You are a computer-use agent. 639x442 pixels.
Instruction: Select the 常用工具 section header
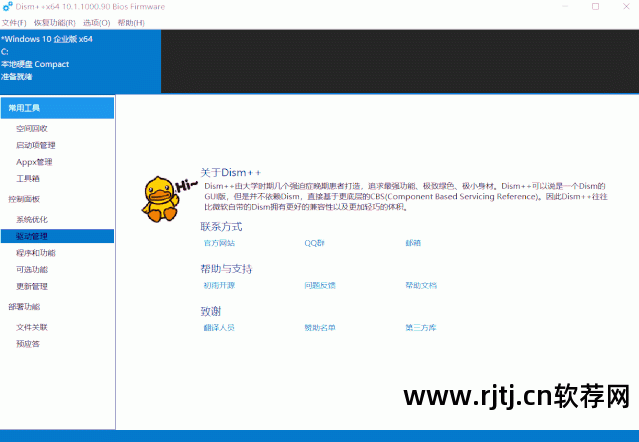pos(57,108)
